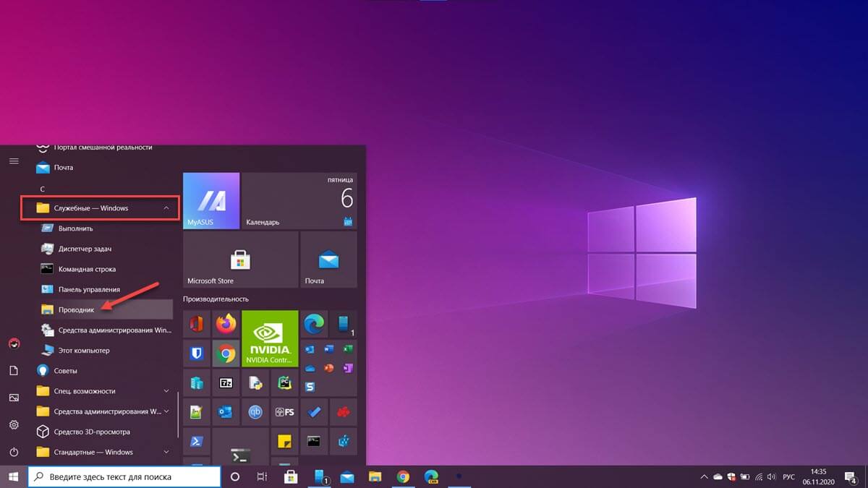This screenshot has width=868, height=488.
Task: Open the 7-Zip tile
Action: coord(226,383)
